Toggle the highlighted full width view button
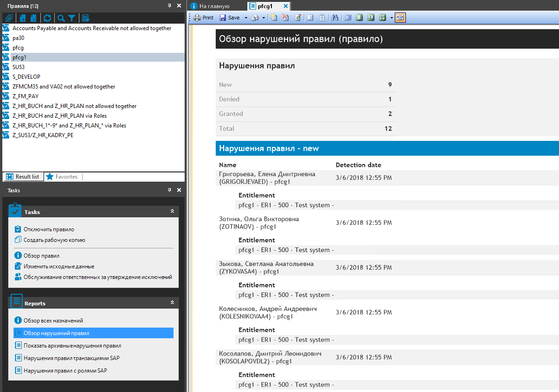This screenshot has width=559, height=392. coord(400,18)
